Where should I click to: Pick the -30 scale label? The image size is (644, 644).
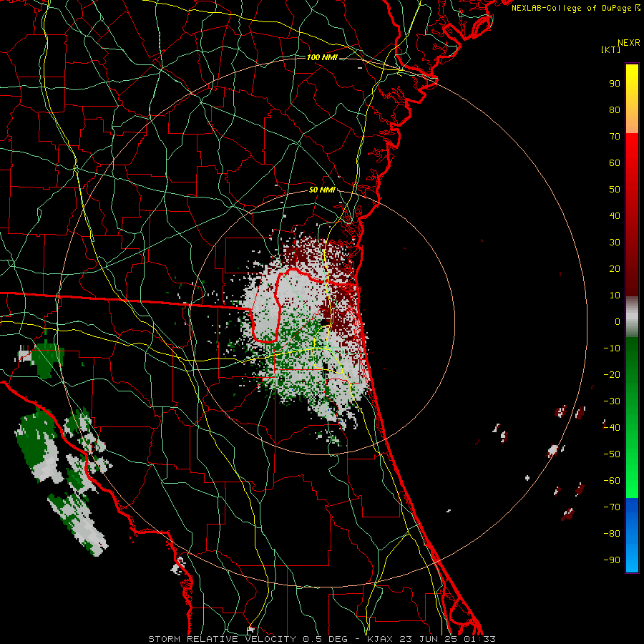point(612,401)
